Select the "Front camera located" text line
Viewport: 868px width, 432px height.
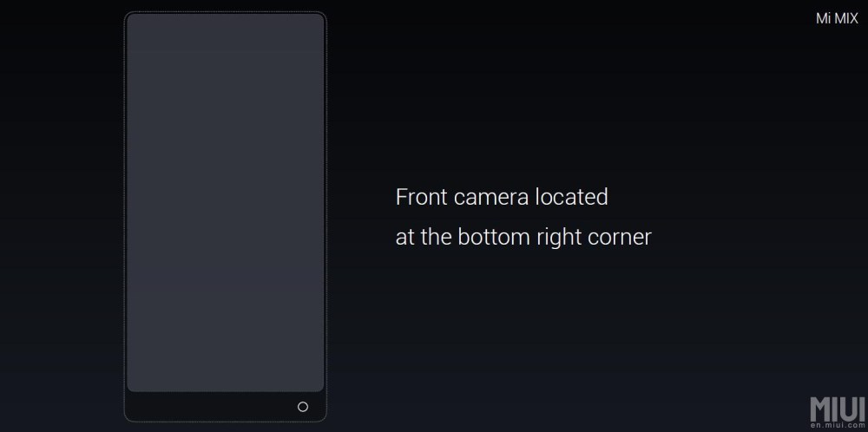[502, 197]
